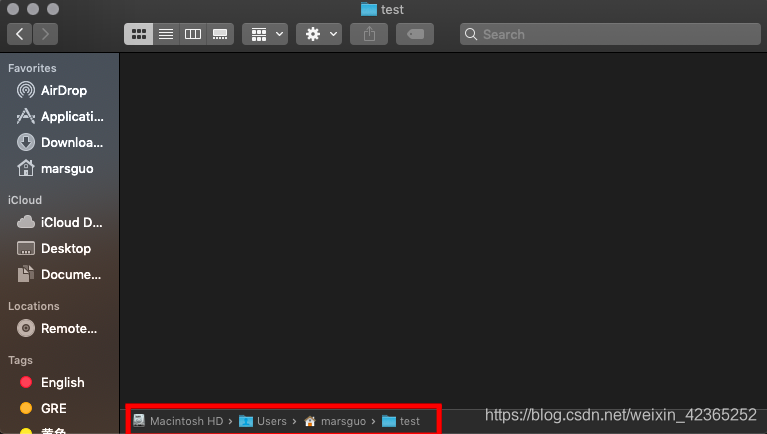Screen dimensions: 767x434
Task: Switch to column view
Action: 193,34
